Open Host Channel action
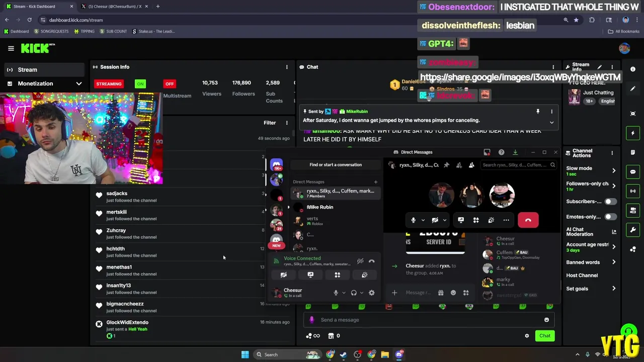 point(582,276)
